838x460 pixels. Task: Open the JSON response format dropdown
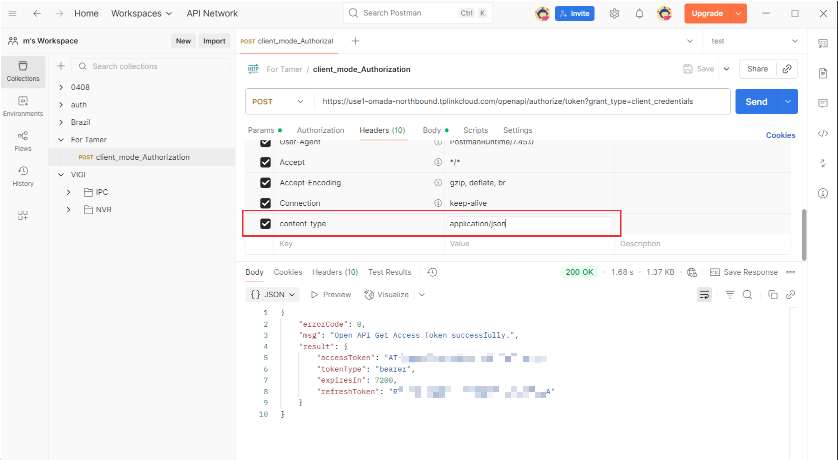[x=273, y=295]
